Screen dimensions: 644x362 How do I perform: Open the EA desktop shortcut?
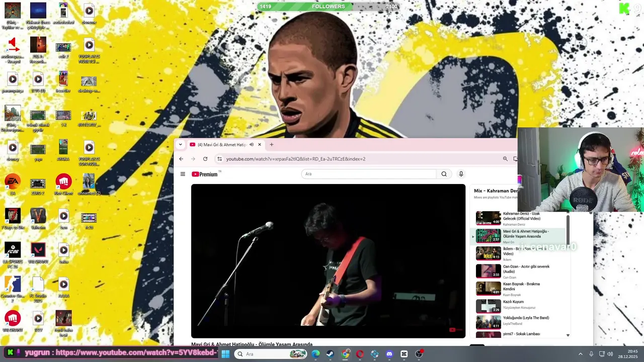pyautogui.click(x=13, y=185)
